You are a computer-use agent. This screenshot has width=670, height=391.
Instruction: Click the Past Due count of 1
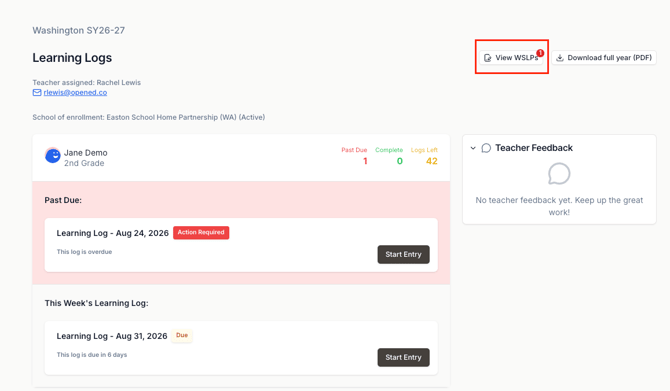coord(365,161)
